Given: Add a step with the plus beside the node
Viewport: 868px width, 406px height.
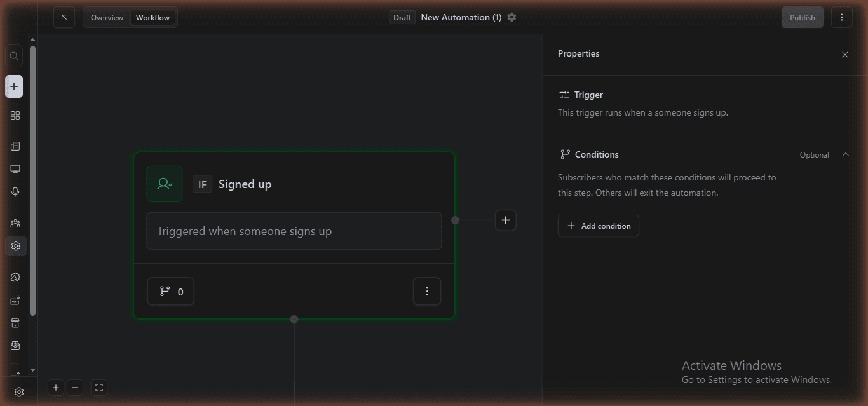Looking at the screenshot, I should point(506,220).
